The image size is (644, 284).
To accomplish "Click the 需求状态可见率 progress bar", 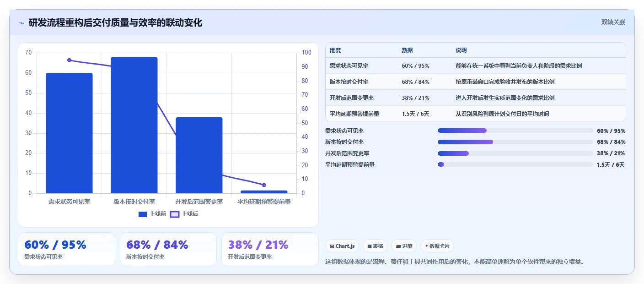I will (x=515, y=131).
